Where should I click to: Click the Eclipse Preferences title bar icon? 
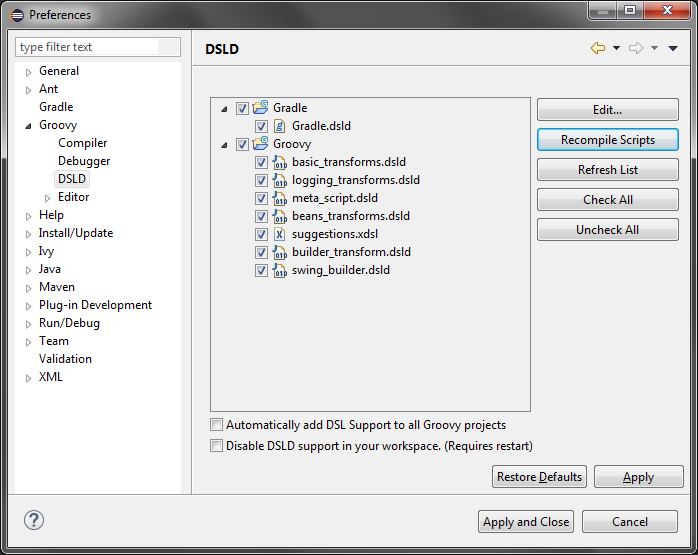[17, 15]
